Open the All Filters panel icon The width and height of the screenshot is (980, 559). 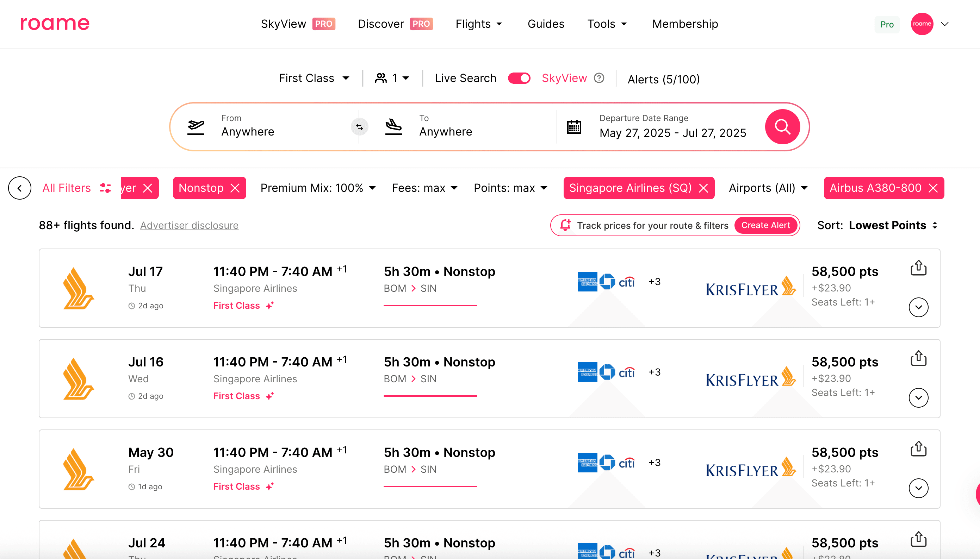105,188
